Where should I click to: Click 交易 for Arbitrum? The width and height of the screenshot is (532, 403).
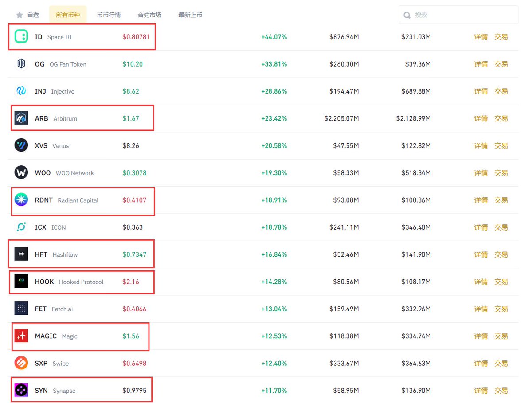[x=501, y=118]
